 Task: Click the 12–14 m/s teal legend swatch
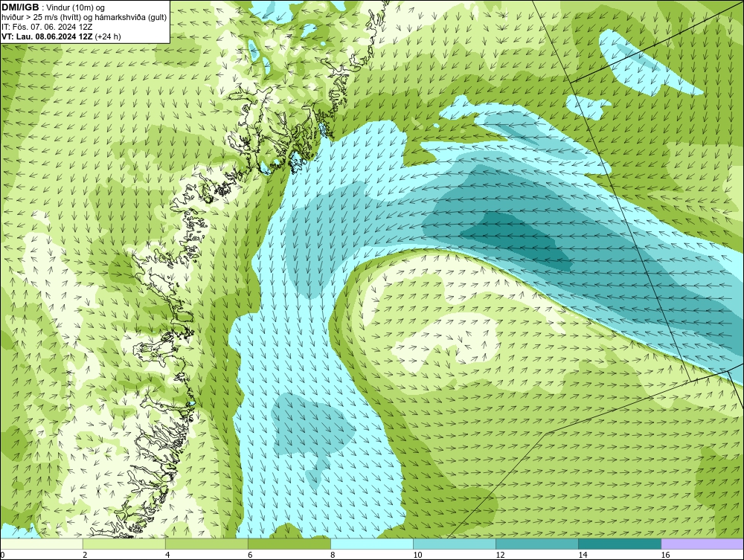(x=536, y=544)
